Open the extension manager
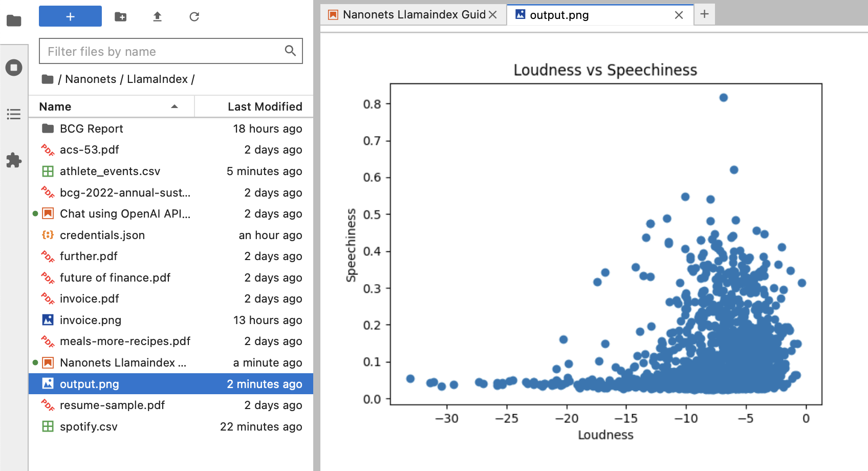This screenshot has height=471, width=868. (x=14, y=160)
